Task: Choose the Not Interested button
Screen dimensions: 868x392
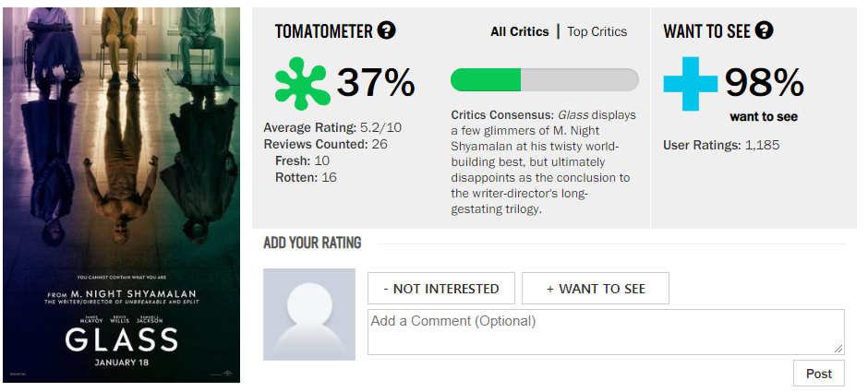Action: coord(441,288)
